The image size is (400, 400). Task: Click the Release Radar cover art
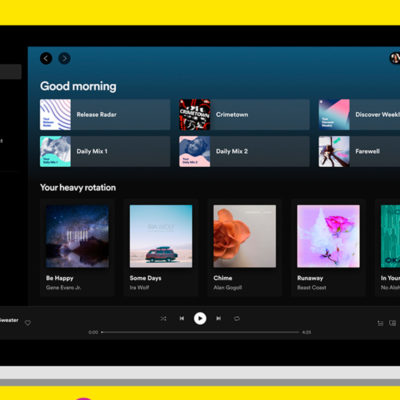[55, 114]
